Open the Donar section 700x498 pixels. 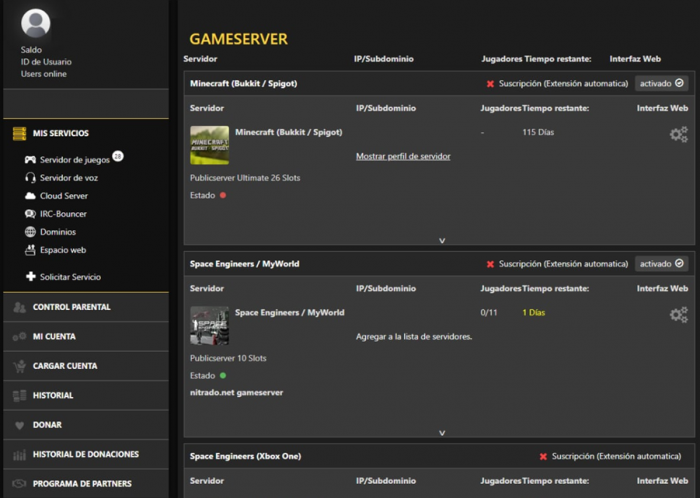pos(86,425)
